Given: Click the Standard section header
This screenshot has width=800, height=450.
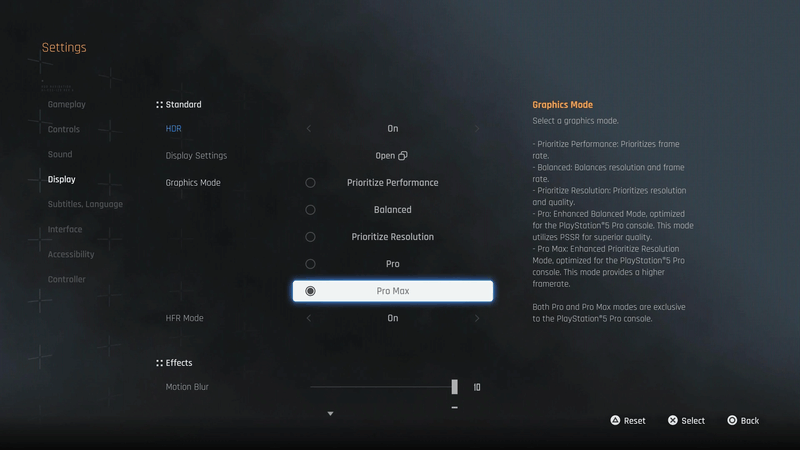Looking at the screenshot, I should click(183, 105).
